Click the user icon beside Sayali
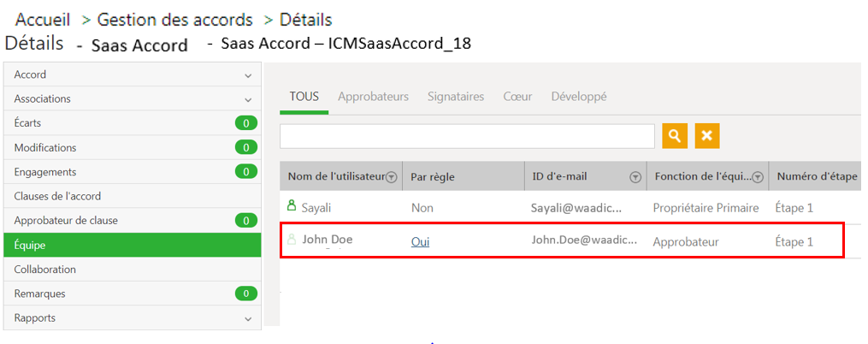This screenshot has height=344, width=868. (292, 206)
